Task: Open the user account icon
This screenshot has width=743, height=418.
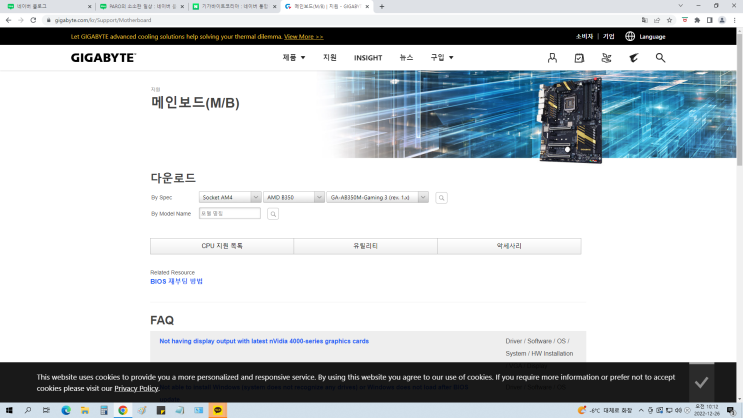Action: click(x=552, y=58)
